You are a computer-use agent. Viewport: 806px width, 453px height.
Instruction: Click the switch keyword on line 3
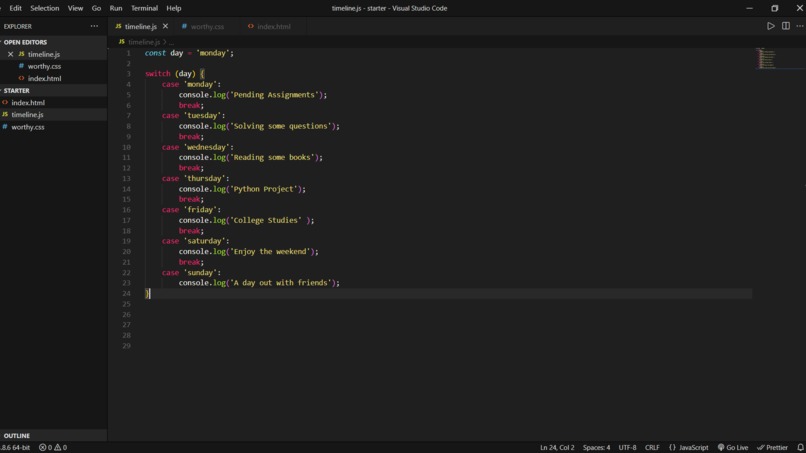pyautogui.click(x=157, y=74)
